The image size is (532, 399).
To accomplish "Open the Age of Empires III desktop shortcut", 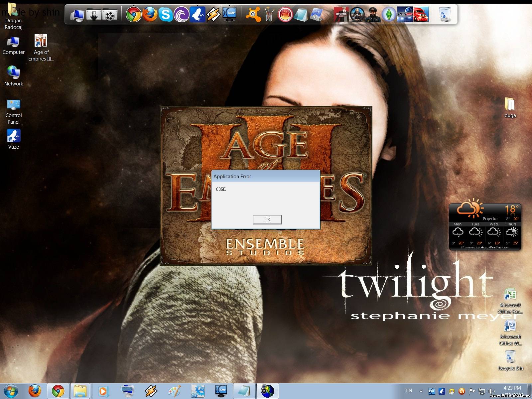I will (x=41, y=48).
